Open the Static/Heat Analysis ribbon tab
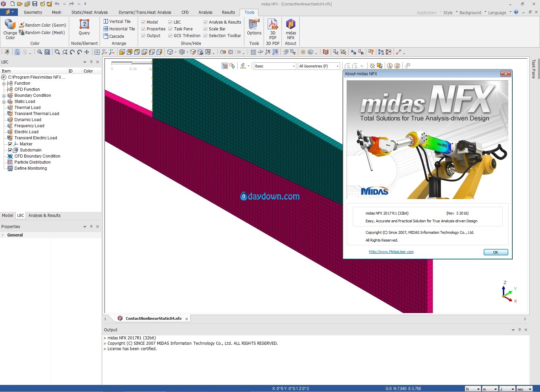The width and height of the screenshot is (540, 392). 89,12
